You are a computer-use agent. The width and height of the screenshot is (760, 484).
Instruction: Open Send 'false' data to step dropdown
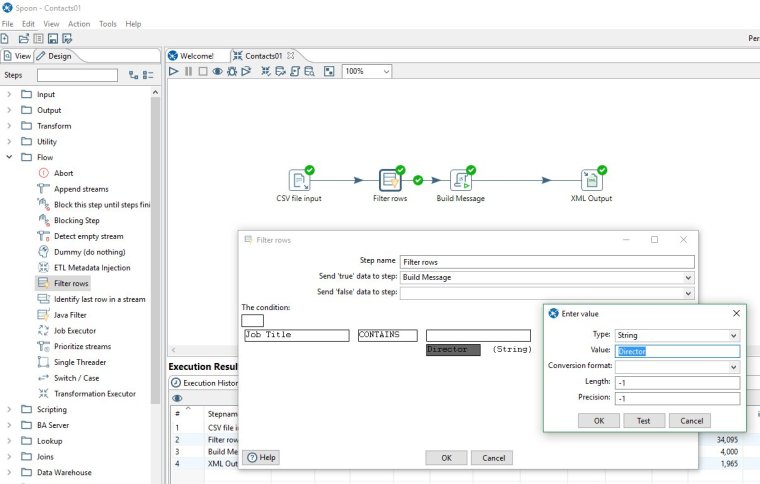(688, 294)
